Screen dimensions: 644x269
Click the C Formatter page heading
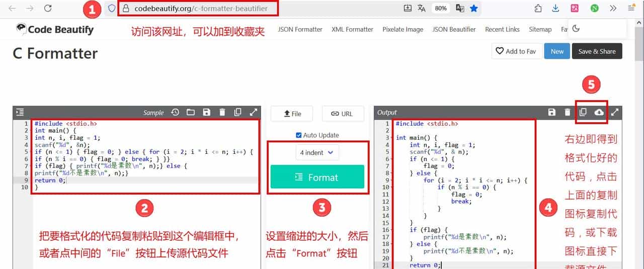[55, 53]
